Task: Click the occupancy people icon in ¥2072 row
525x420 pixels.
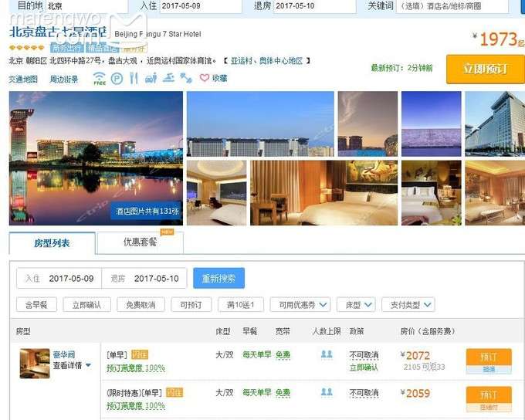Action: tap(327, 354)
